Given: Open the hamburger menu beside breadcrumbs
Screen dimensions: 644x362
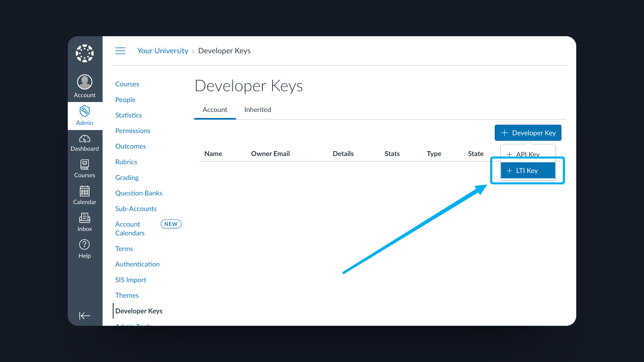Looking at the screenshot, I should [120, 51].
